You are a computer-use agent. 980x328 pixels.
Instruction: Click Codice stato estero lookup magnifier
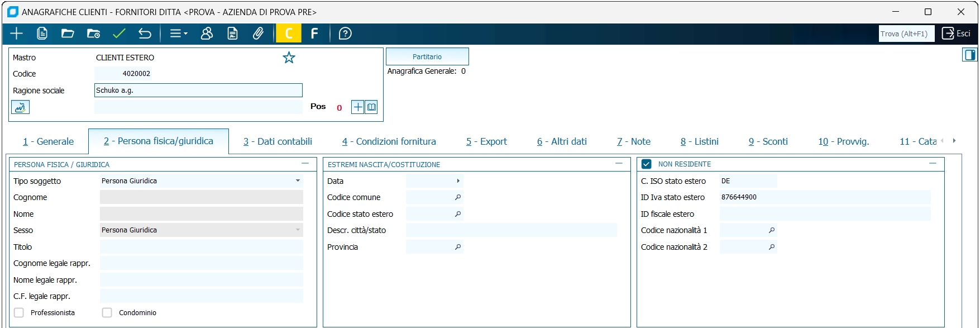458,214
